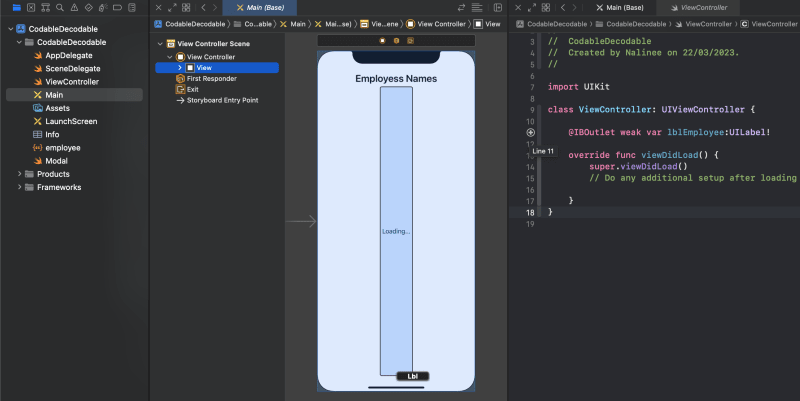The height and width of the screenshot is (401, 800).
Task: Open the Report navigator icon
Action: pyautogui.click(x=132, y=8)
